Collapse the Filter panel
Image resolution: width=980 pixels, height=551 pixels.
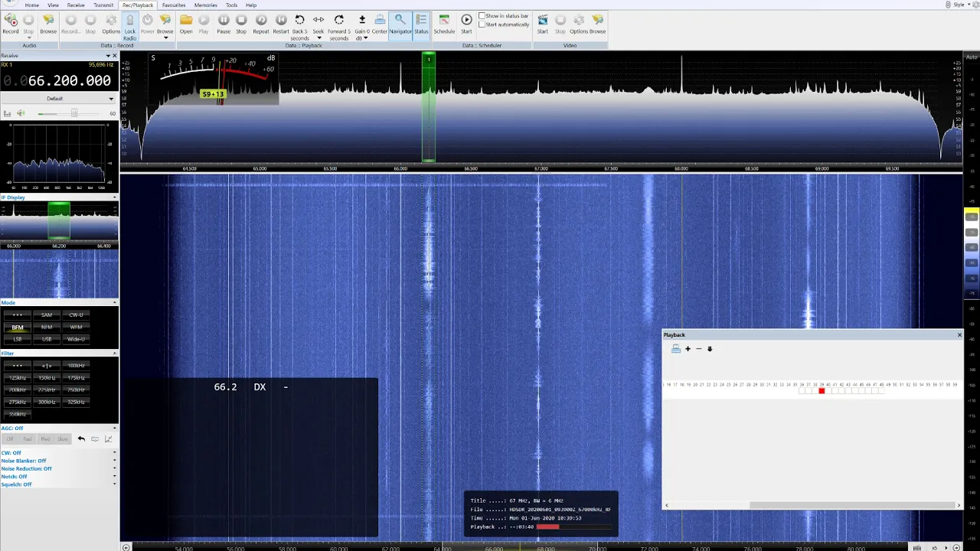pyautogui.click(x=115, y=354)
